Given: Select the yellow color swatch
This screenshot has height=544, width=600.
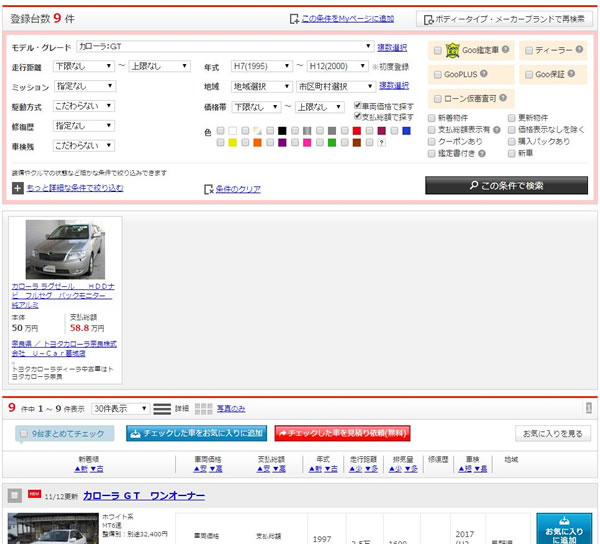Looking at the screenshot, I should coord(232,143).
